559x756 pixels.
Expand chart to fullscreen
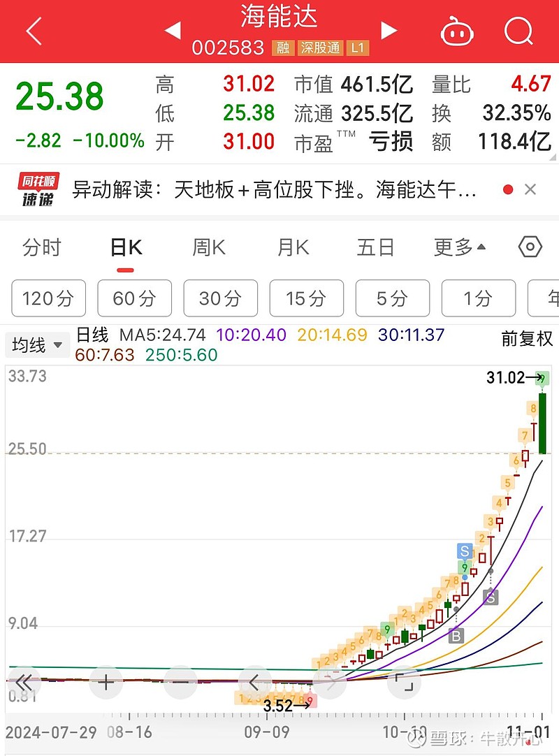point(404,682)
